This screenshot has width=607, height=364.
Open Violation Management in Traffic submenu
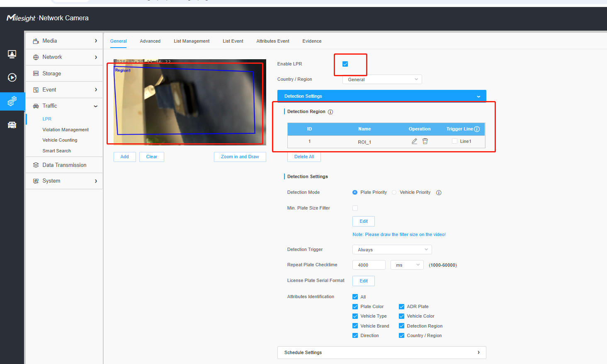(x=66, y=130)
